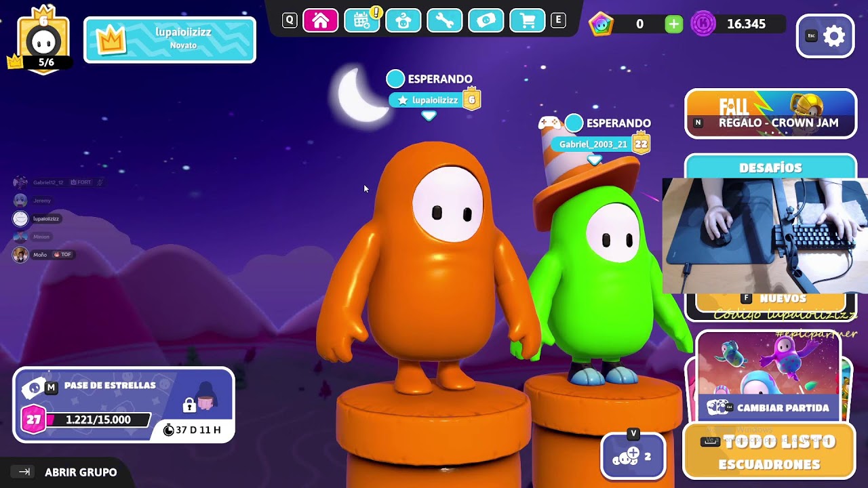Viewport: 868px width, 488px height.
Task: Click the TOF game tag beside Moño
Action: pyautogui.click(x=62, y=255)
